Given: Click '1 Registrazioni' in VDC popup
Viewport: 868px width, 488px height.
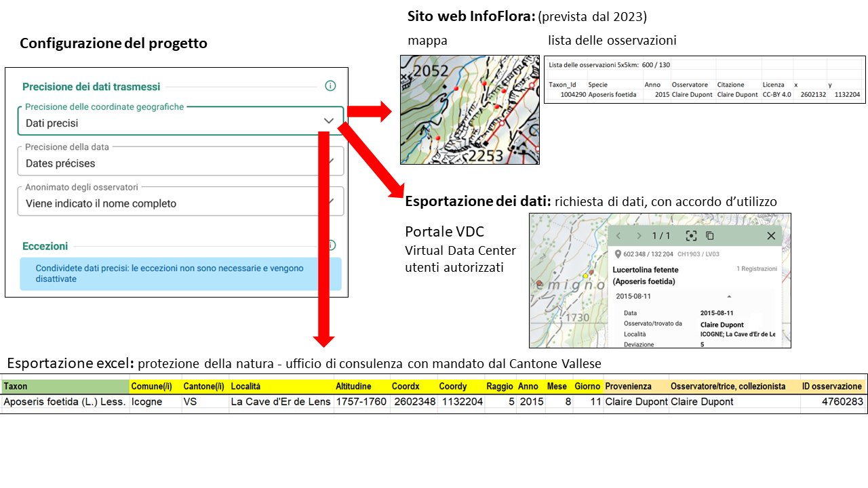Looking at the screenshot, I should click(757, 269).
